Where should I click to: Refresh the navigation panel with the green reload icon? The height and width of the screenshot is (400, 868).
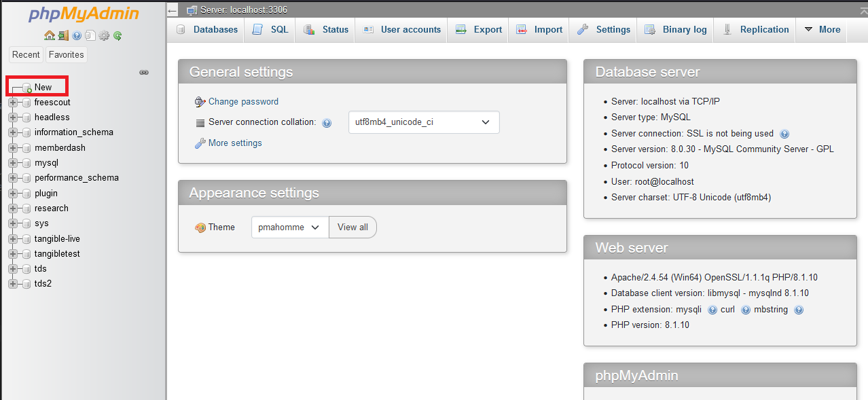[x=117, y=35]
